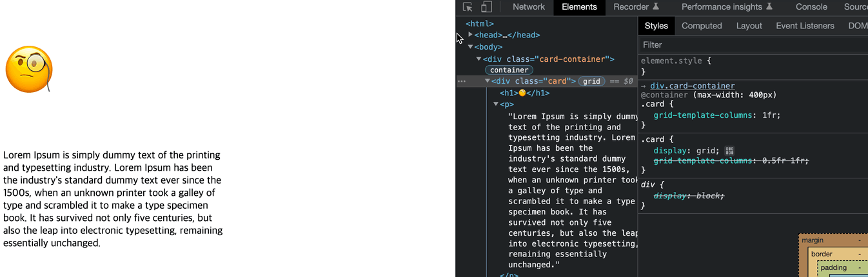Click the Recorder tab's flask icon
Image resolution: width=868 pixels, height=277 pixels.
click(656, 7)
